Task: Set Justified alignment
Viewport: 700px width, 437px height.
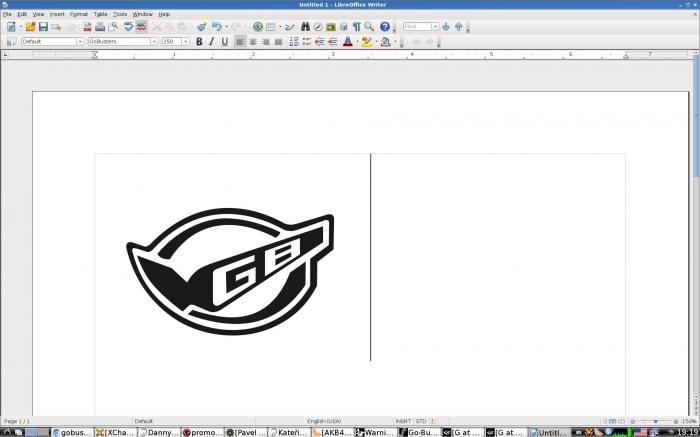Action: coord(279,42)
